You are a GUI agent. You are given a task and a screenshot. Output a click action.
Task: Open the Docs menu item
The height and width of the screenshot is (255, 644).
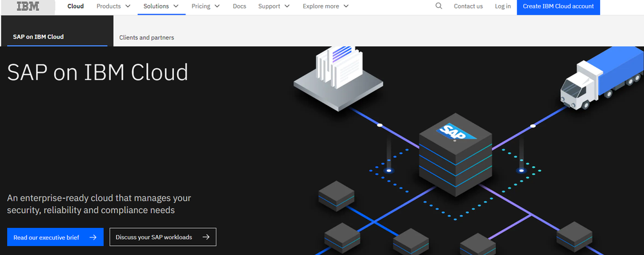click(240, 6)
